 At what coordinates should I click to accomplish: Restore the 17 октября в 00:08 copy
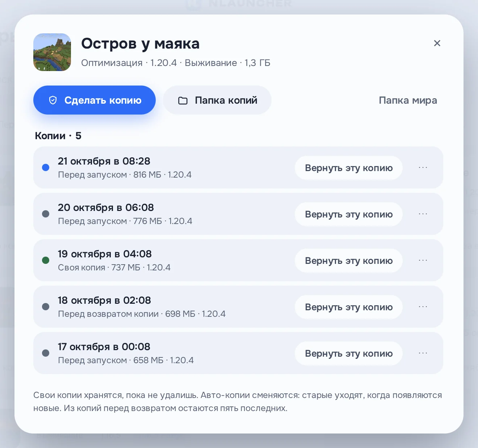click(x=349, y=353)
